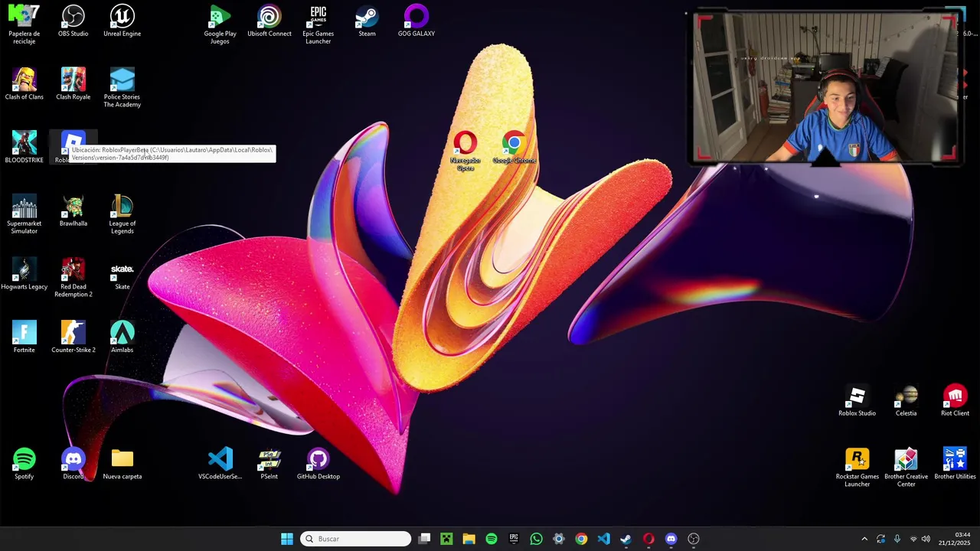Click the Steam desktop shortcut
Screen dimensions: 980x551
pyautogui.click(x=367, y=21)
